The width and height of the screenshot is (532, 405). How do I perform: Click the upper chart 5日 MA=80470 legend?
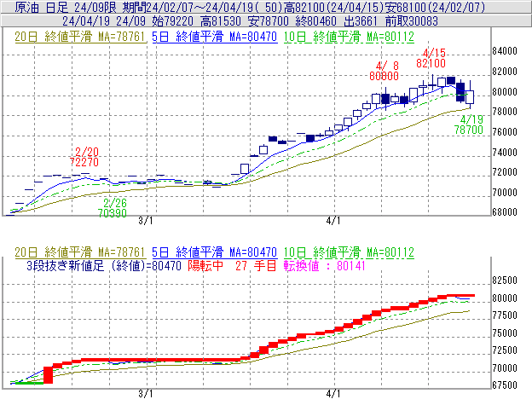tap(215, 37)
